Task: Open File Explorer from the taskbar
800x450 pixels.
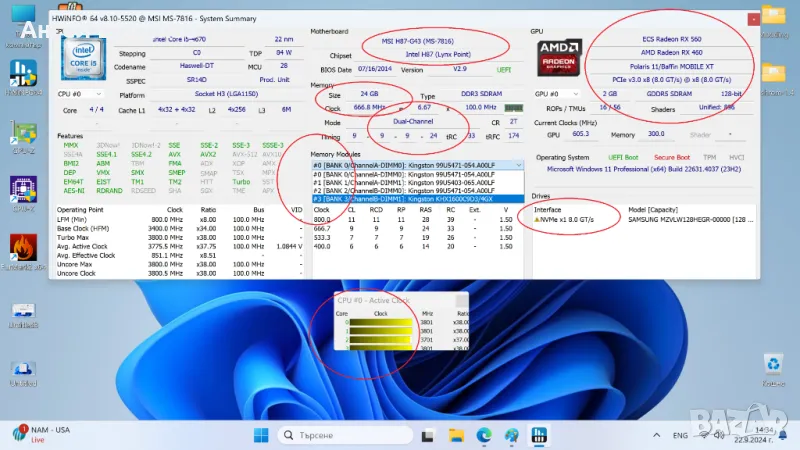Action: pyautogui.click(x=457, y=435)
